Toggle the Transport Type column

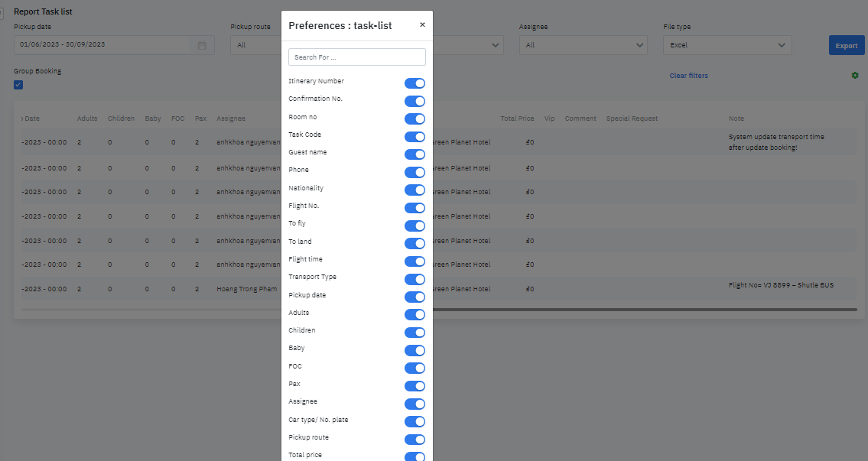click(414, 279)
